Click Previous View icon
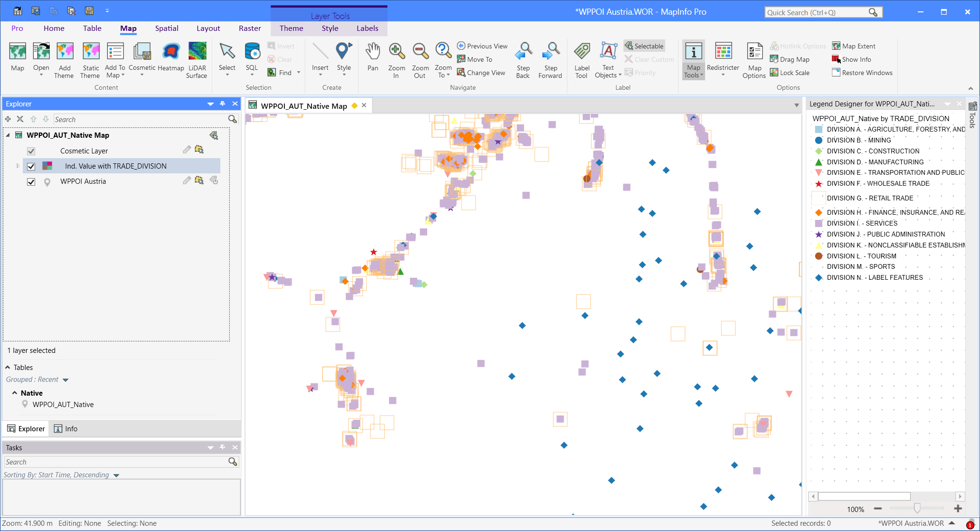Viewport: 980px width, 531px height. [461, 46]
